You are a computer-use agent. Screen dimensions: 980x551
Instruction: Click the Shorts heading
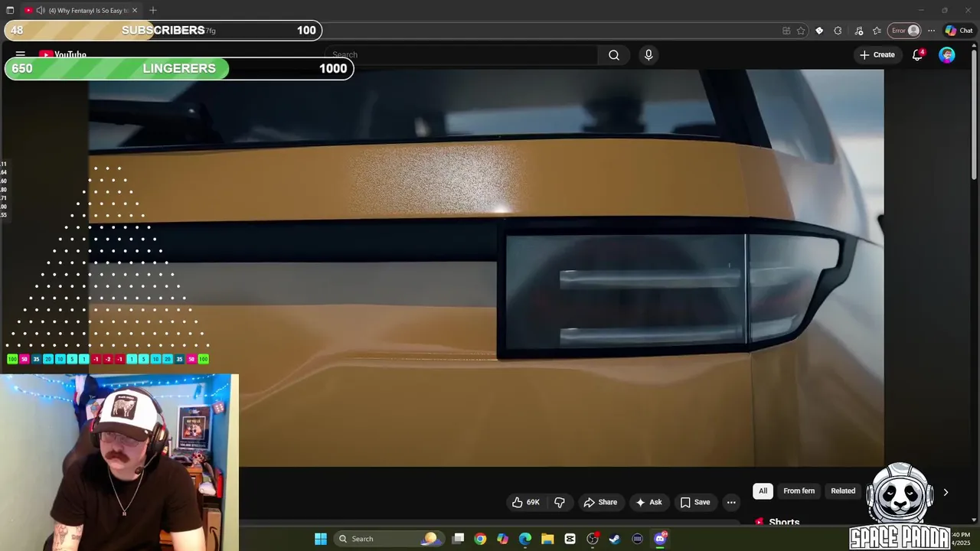coord(784,522)
